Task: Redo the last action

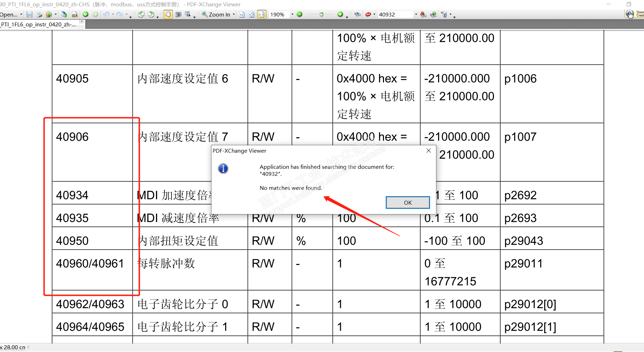Action: pos(119,14)
